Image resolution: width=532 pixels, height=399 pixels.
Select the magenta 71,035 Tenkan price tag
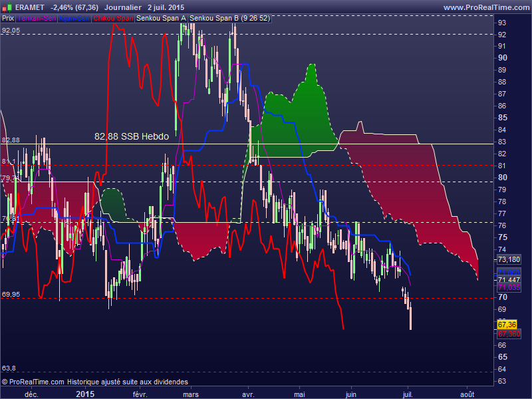[509, 288]
